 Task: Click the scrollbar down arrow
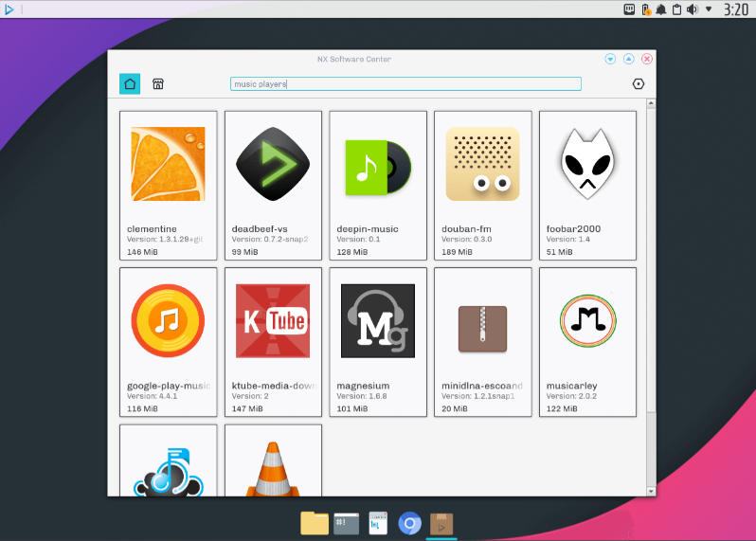pyautogui.click(x=651, y=492)
